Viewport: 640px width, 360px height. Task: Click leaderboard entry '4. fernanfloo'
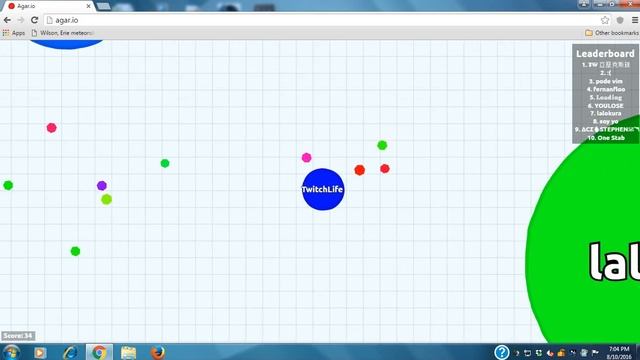pyautogui.click(x=606, y=89)
